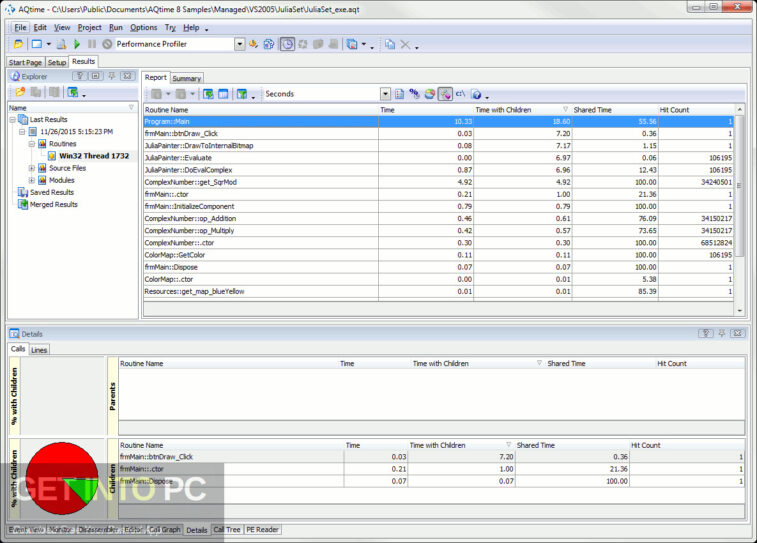757x543 pixels.
Task: Open the Performance Profiler dropdown arrow
Action: tap(239, 44)
